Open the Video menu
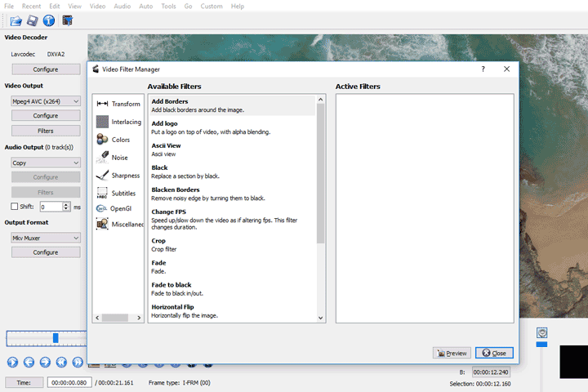Viewport: 588px width, 392px height. 96,6
